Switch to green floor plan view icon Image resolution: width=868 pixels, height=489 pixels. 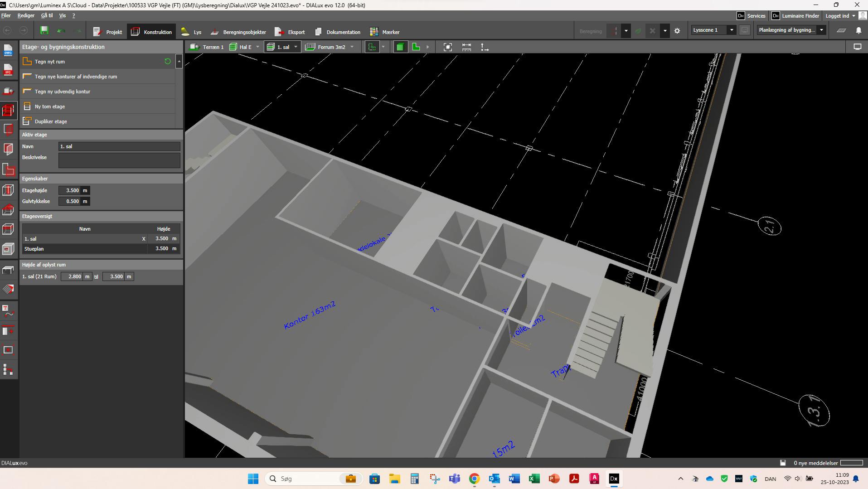coord(416,47)
